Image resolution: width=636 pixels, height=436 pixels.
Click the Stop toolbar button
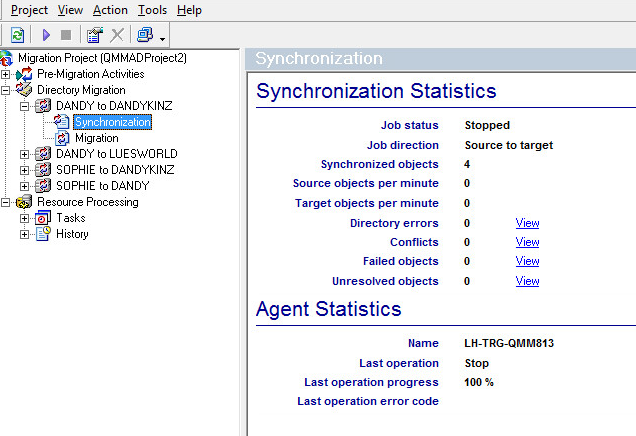[66, 35]
